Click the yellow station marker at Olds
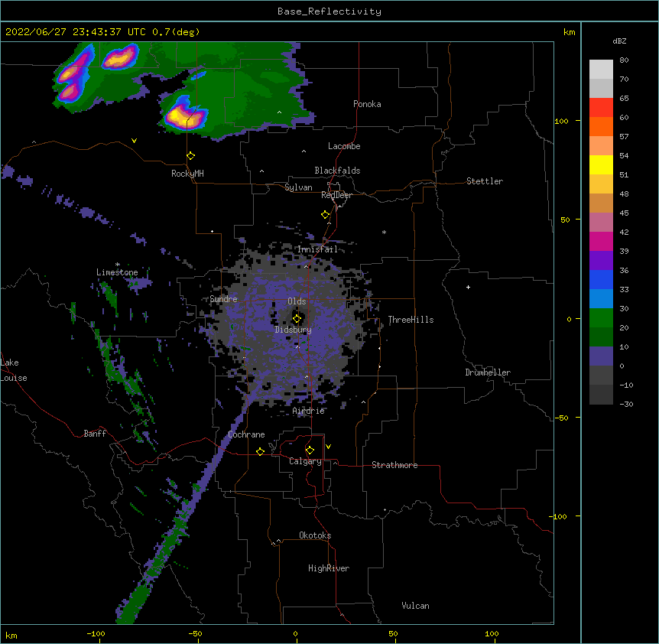The height and width of the screenshot is (644, 659). pos(297,319)
